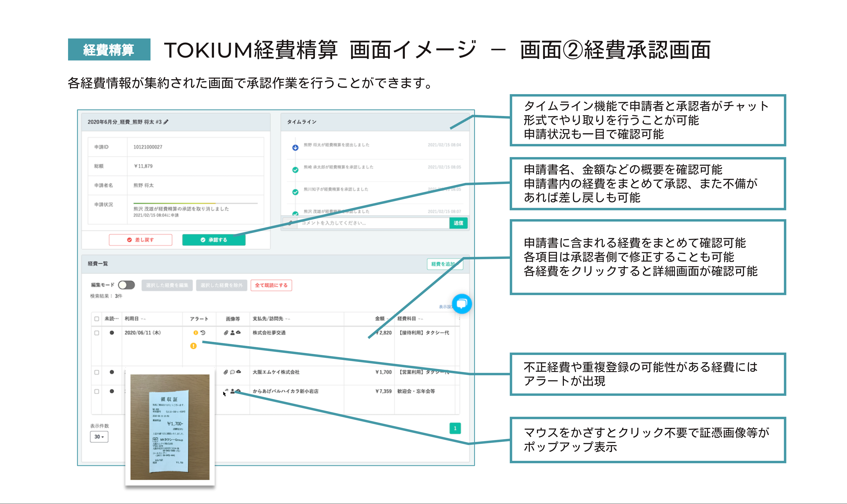Click cloud icon in 株式会社夢交通 row

(239, 333)
